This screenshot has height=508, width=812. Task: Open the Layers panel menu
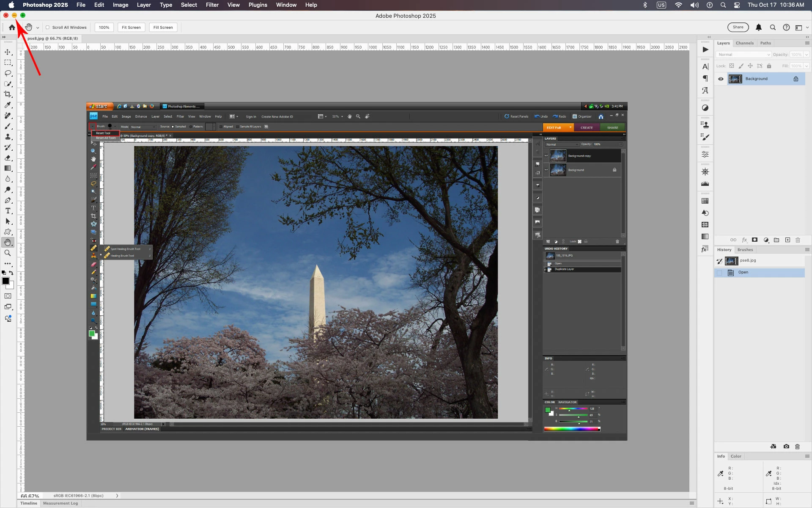pyautogui.click(x=807, y=43)
